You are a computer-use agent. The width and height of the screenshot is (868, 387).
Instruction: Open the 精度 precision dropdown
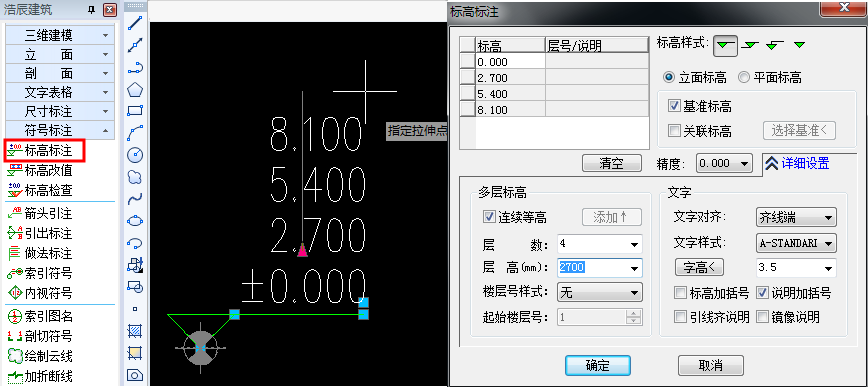(x=724, y=163)
